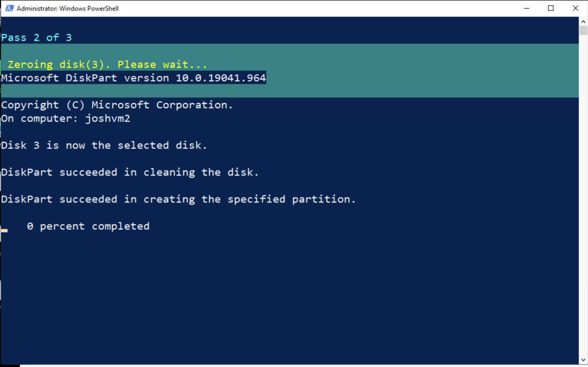
Task: Close the Administrator PowerShell window
Action: click(x=575, y=8)
